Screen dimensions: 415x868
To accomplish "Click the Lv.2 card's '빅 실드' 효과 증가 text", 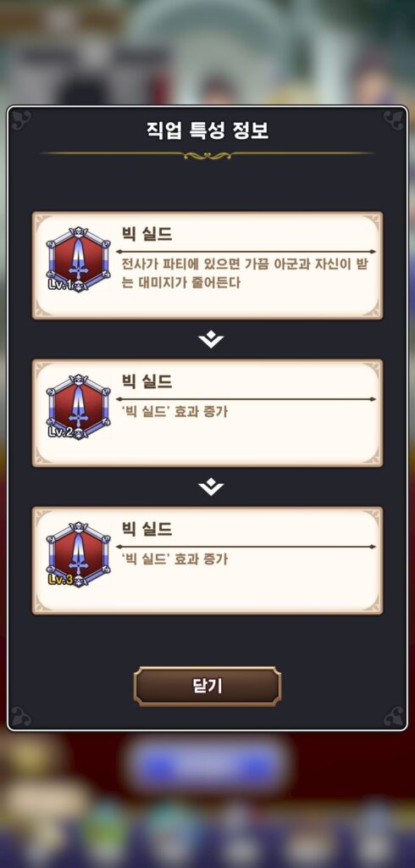I will (174, 412).
